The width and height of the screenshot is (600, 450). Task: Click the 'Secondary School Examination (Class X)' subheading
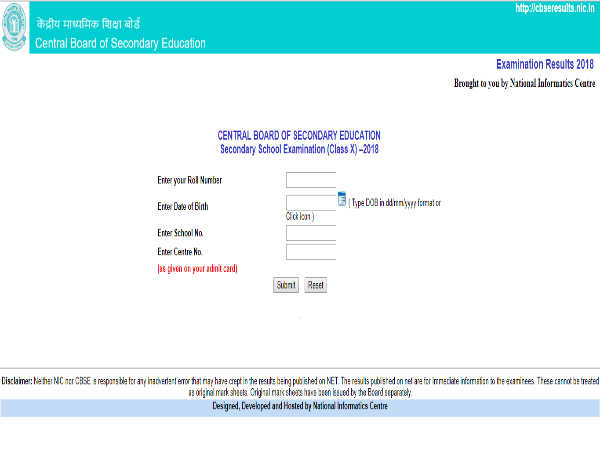point(299,149)
